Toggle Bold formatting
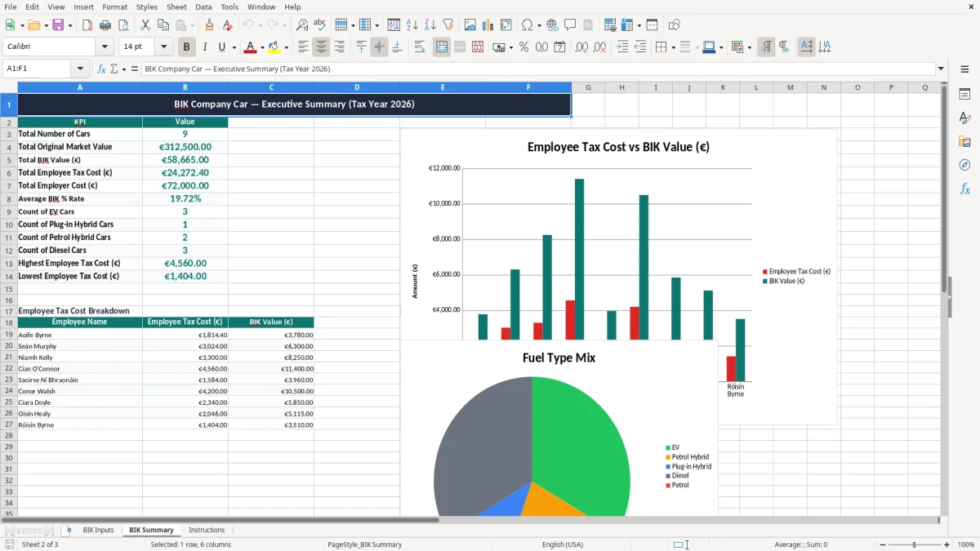This screenshot has width=980, height=551. [187, 47]
